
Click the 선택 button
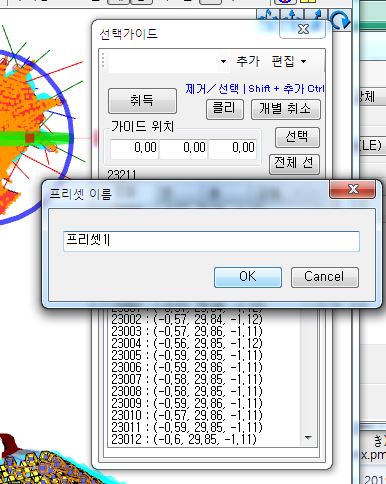click(x=297, y=137)
